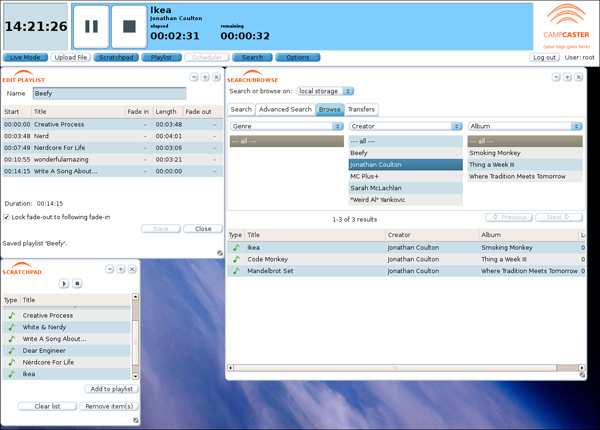Select Where Tradition Meets Tomorrow album

tap(525, 176)
